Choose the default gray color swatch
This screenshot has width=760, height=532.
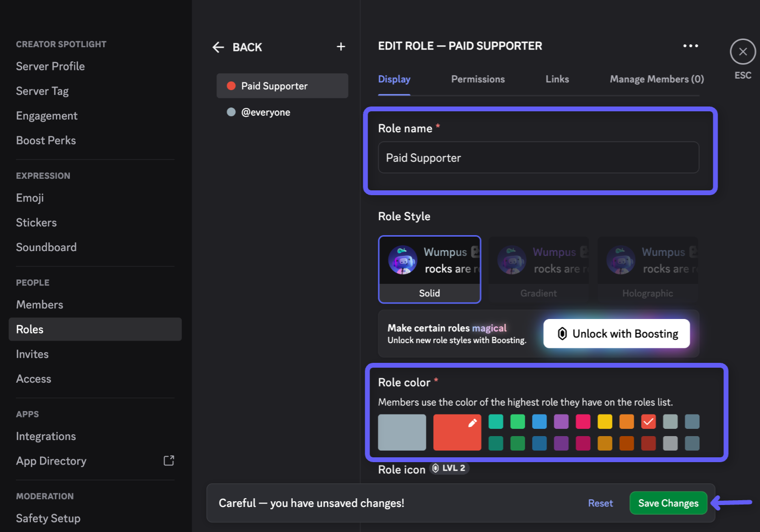pyautogui.click(x=402, y=432)
